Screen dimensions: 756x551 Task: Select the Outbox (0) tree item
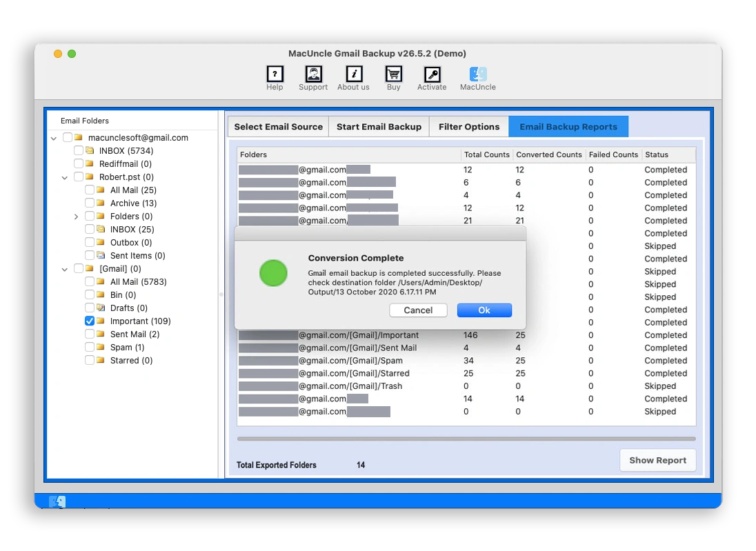point(130,242)
